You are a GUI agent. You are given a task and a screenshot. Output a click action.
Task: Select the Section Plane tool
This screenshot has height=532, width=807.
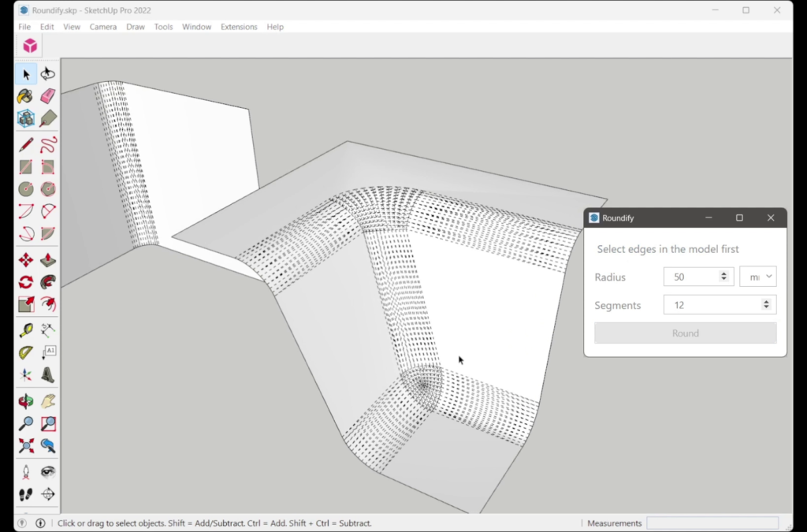tap(48, 494)
